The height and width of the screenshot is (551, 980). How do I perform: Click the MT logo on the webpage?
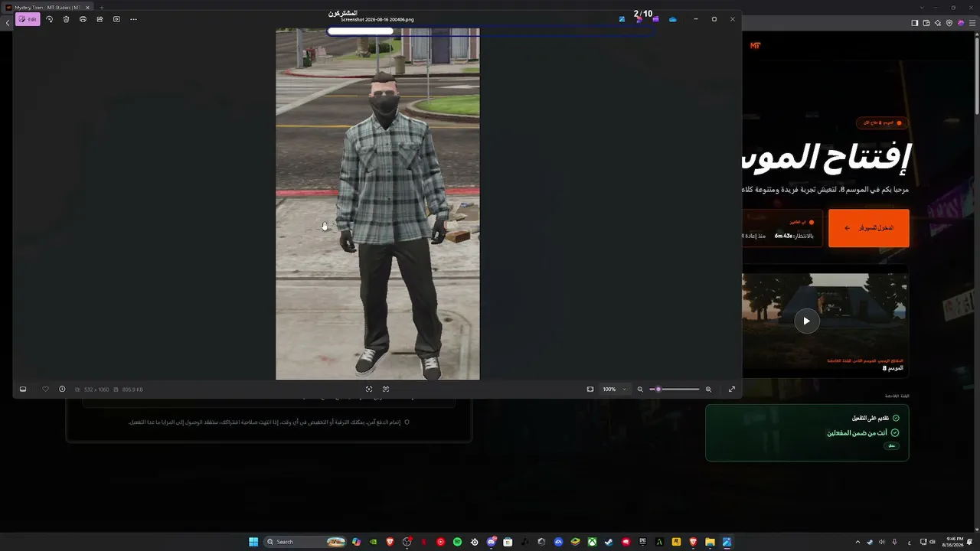(755, 46)
